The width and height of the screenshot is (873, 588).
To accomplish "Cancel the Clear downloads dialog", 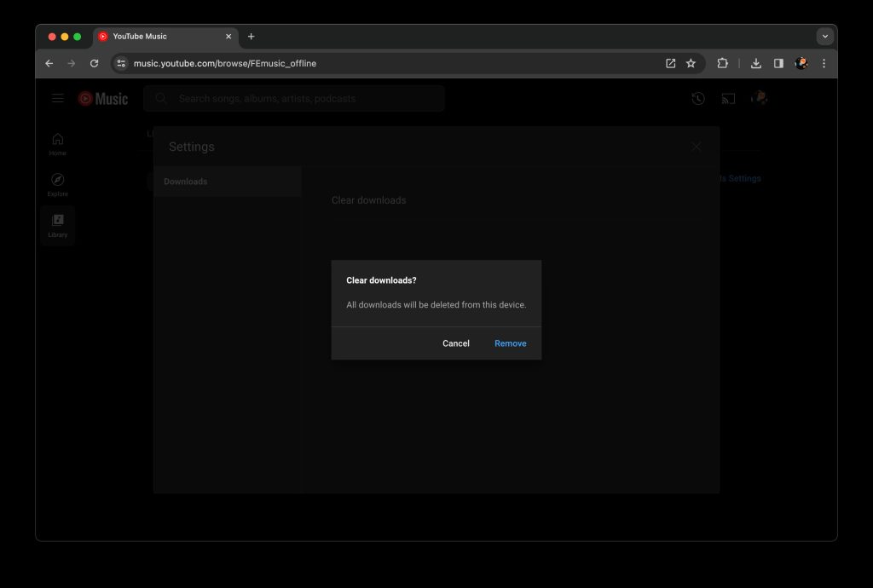I will pos(455,343).
